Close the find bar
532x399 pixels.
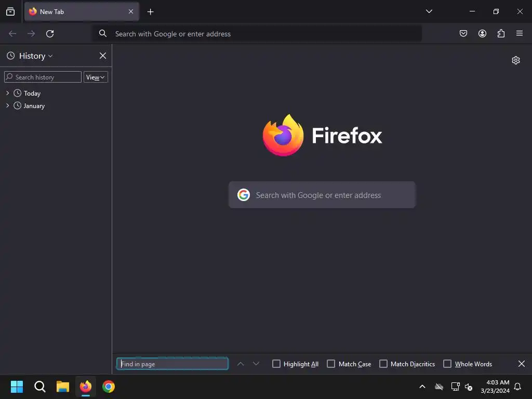[522, 364]
